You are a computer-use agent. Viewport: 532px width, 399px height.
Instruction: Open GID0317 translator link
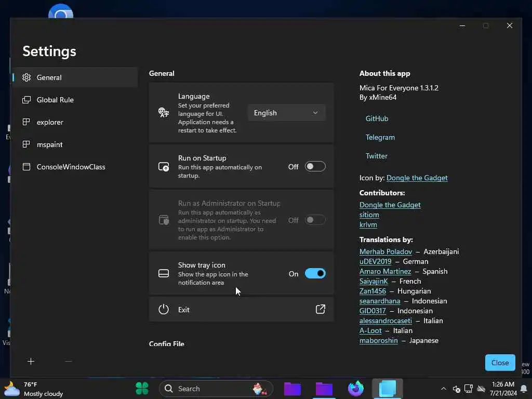(x=373, y=311)
